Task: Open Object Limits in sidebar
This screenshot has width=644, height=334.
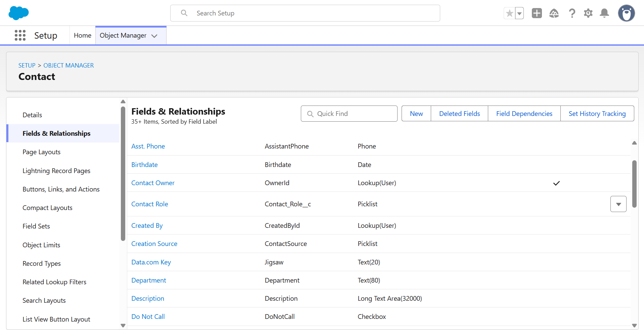Action: tap(63, 245)
